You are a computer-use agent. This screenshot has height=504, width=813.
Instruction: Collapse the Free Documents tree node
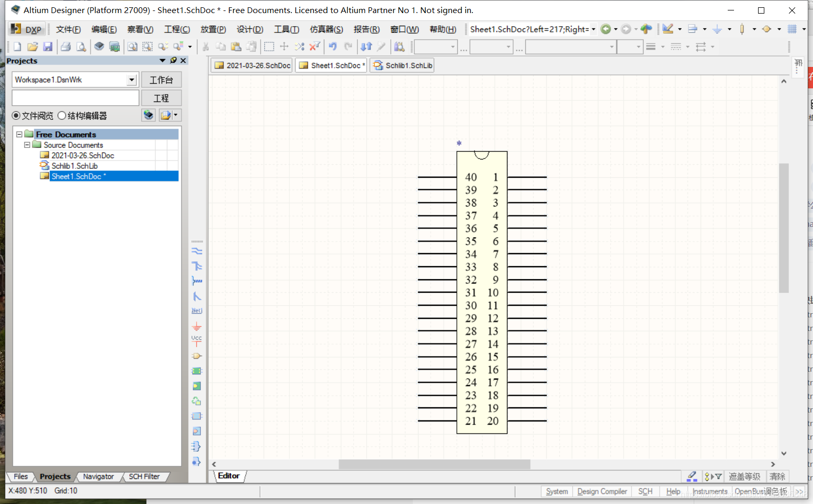pyautogui.click(x=19, y=134)
